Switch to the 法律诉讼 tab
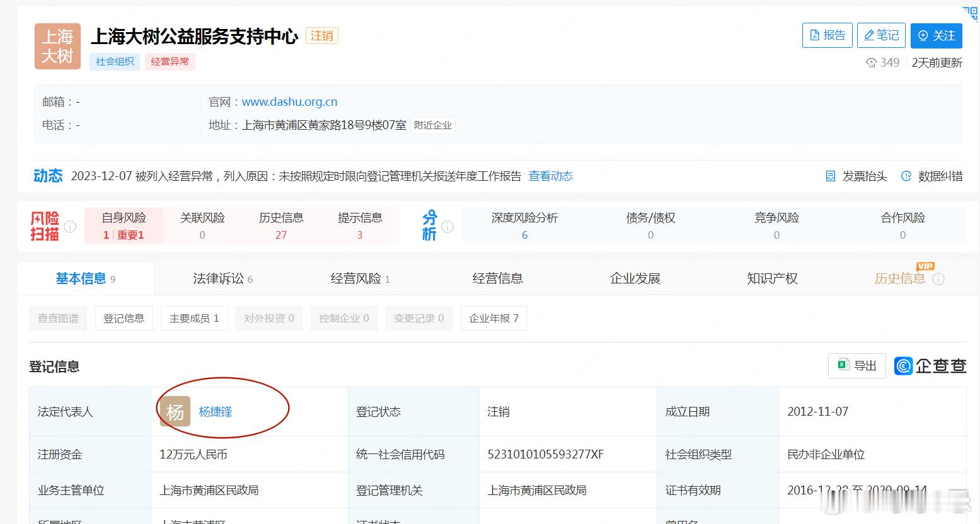 click(x=223, y=278)
